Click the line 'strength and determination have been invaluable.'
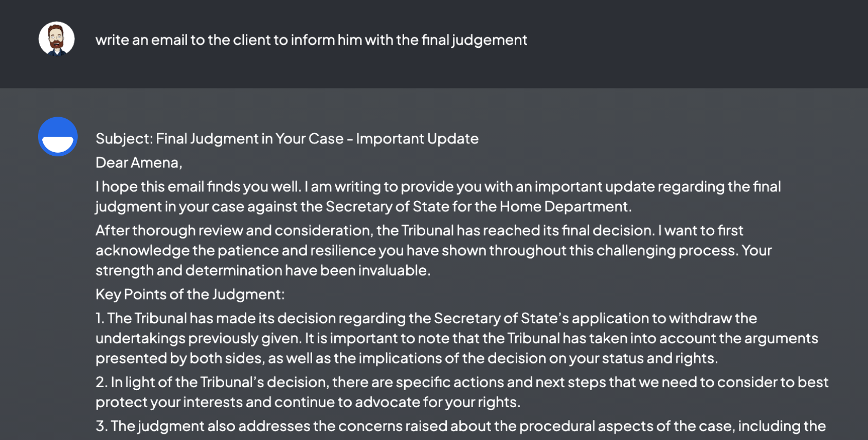 (263, 270)
